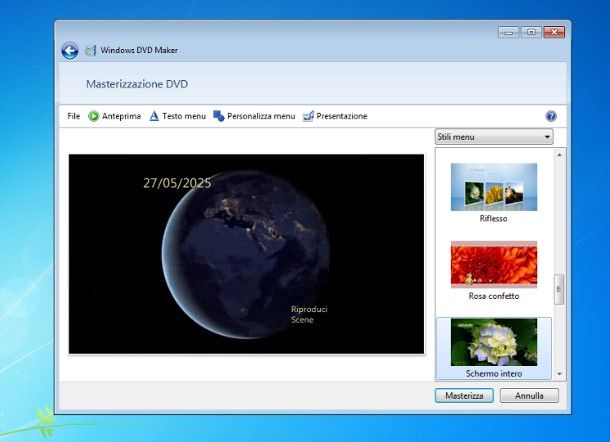Screen dimensions: 610x442
Task: Click the styles list scrollbar thumb
Action: click(x=559, y=289)
